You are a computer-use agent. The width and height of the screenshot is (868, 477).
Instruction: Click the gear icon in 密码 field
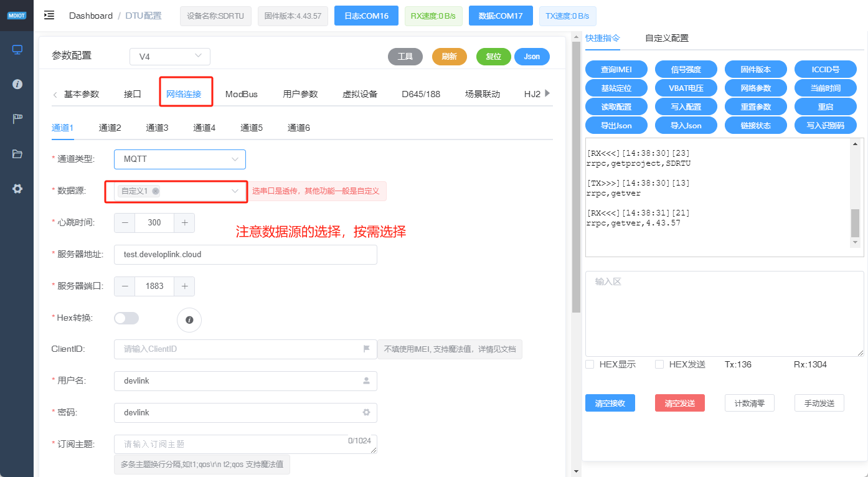[366, 412]
